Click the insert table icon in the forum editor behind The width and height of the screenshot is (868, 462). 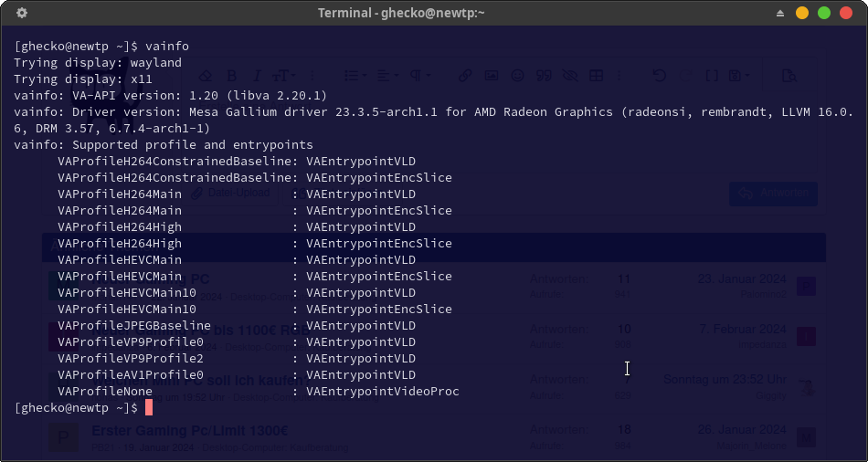point(597,76)
